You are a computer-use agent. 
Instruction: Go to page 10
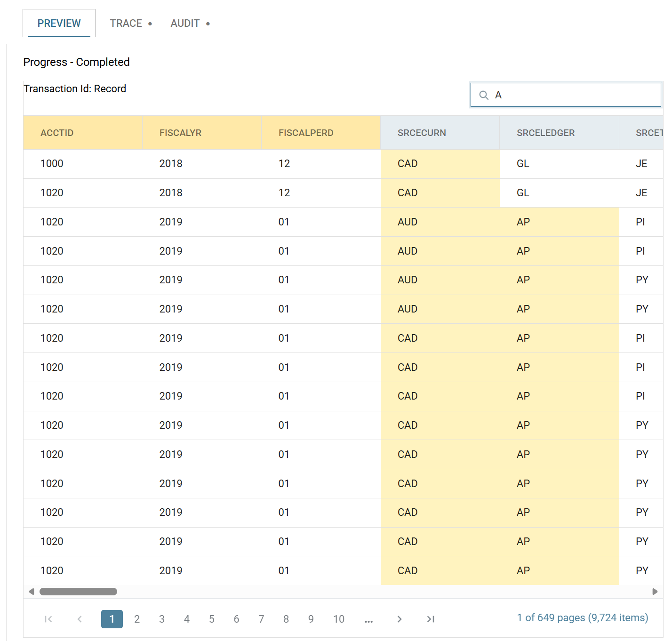pyautogui.click(x=339, y=619)
